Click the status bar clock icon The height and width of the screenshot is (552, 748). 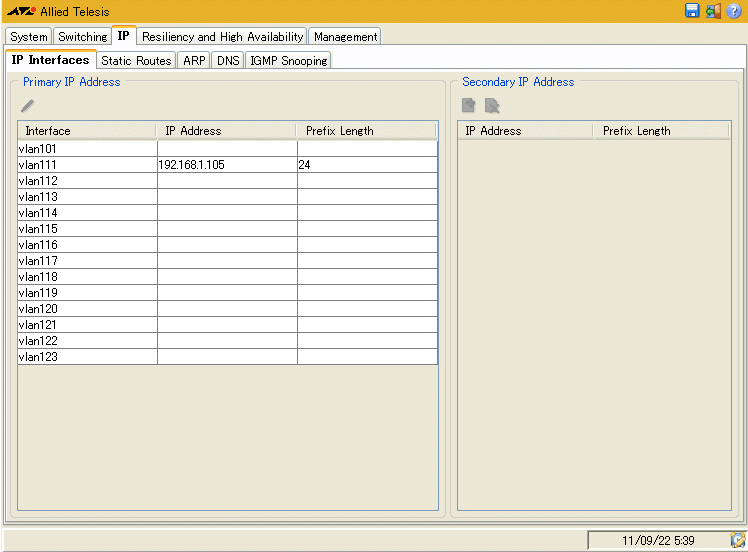pyautogui.click(x=738, y=540)
